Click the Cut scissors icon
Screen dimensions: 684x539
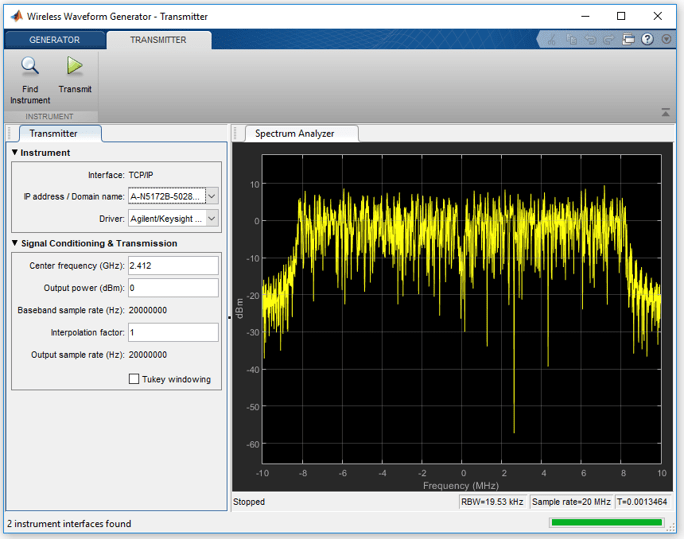click(x=551, y=40)
